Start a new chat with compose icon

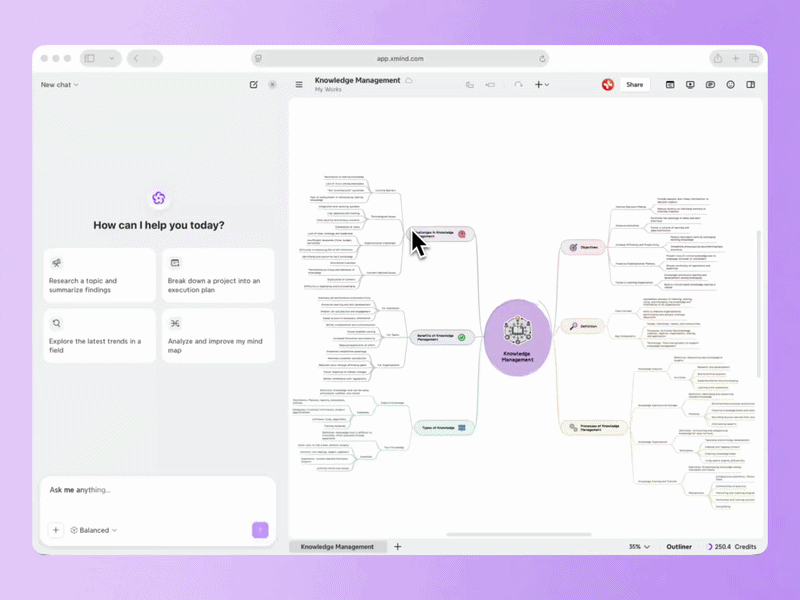point(254,85)
